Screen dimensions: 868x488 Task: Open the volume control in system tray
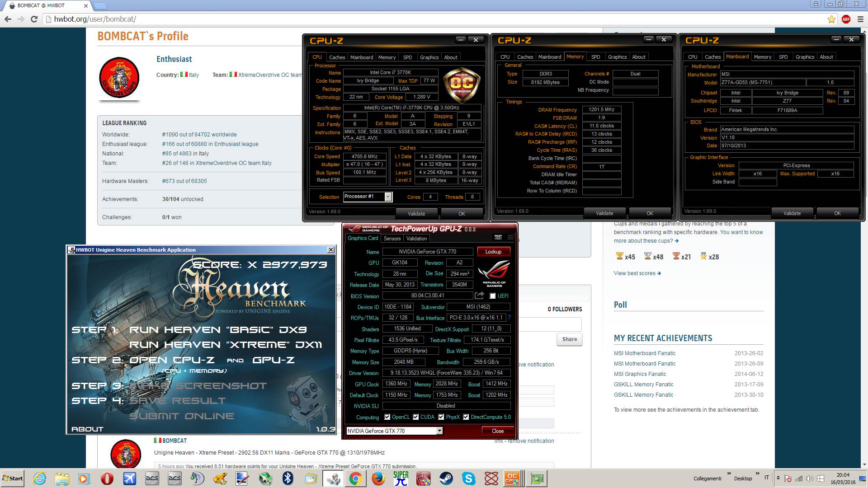coord(810,479)
